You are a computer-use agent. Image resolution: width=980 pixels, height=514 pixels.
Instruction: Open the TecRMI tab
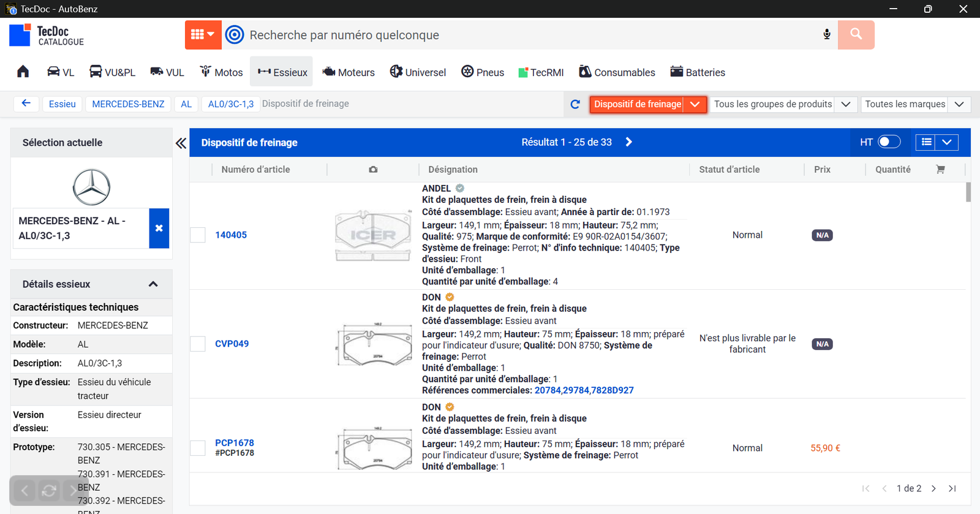541,72
